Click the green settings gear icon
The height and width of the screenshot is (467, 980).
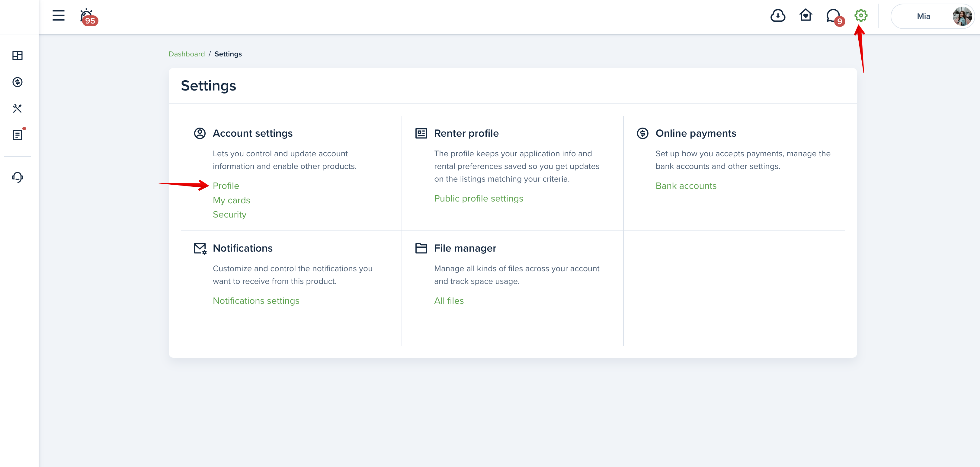point(860,16)
